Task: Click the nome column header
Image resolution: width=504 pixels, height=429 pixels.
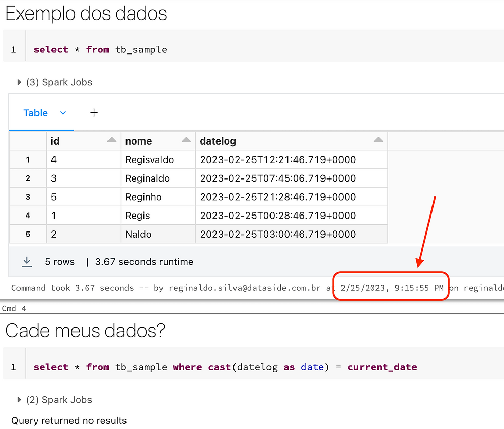Action: 158,141
